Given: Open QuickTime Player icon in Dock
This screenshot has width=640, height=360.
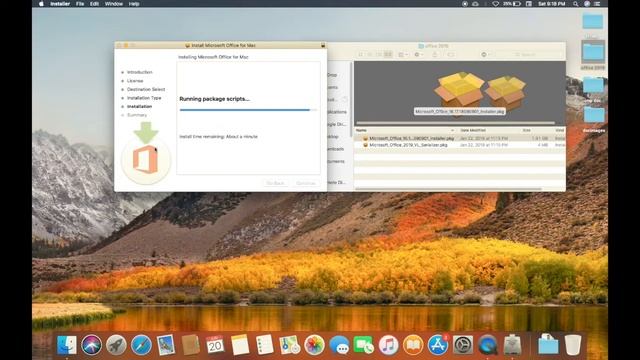Looking at the screenshot, I should point(488,345).
